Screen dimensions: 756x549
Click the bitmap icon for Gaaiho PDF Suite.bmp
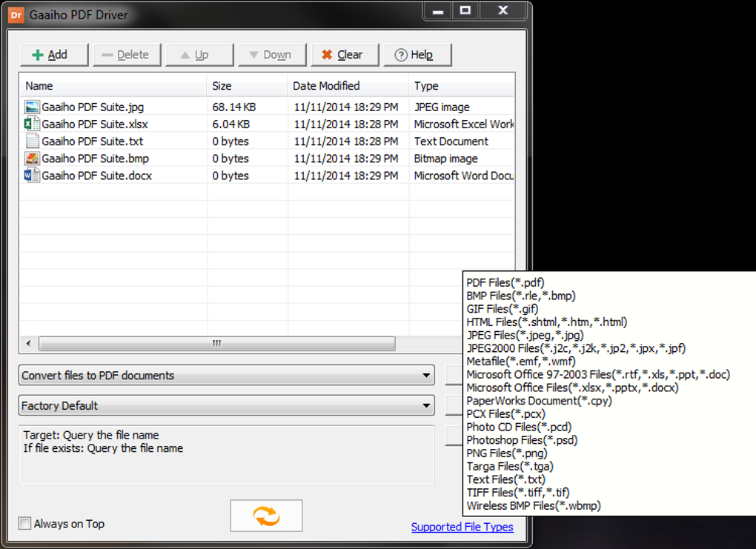[x=32, y=158]
